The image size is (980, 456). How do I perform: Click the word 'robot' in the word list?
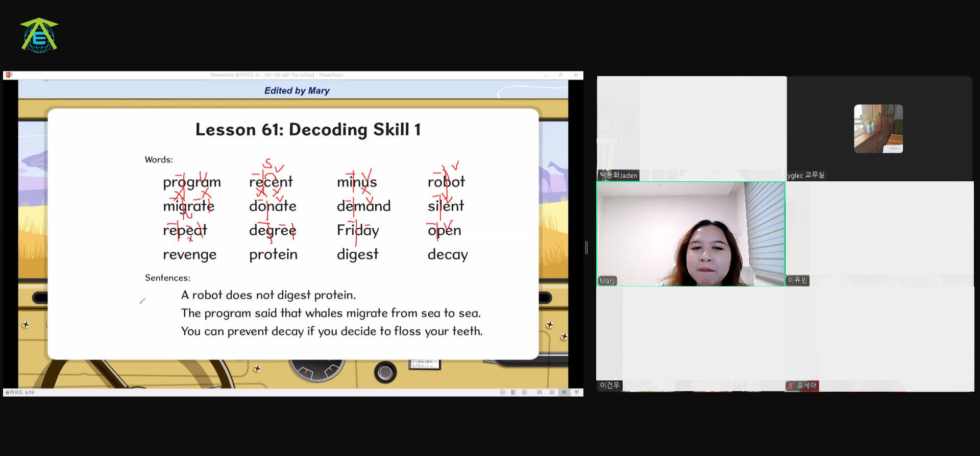click(446, 182)
